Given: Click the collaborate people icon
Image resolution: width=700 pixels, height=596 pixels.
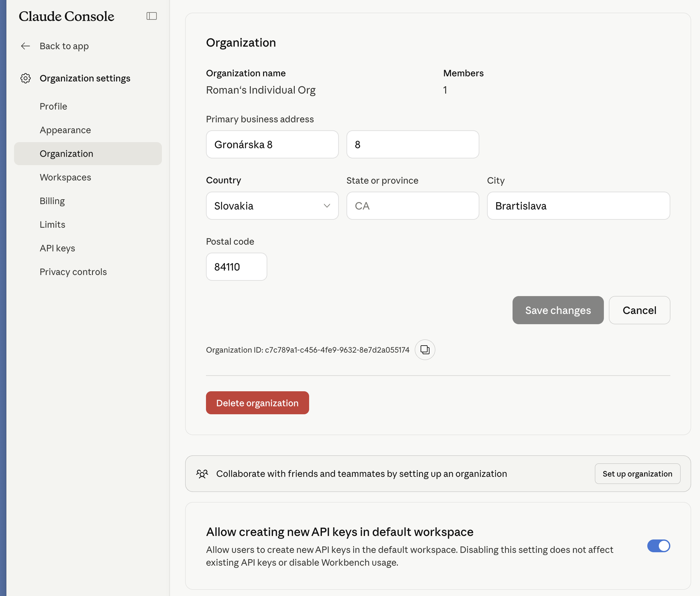Looking at the screenshot, I should pos(202,474).
